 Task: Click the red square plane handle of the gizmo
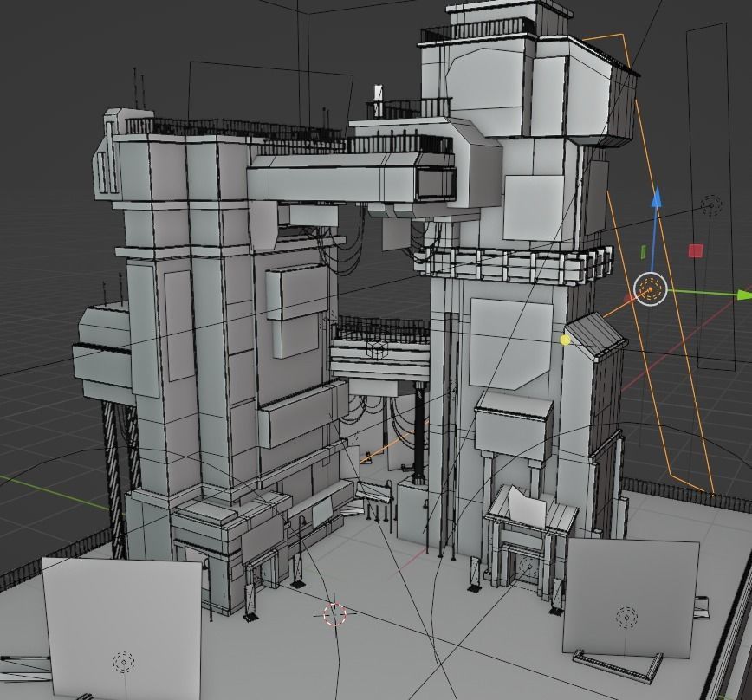696,250
